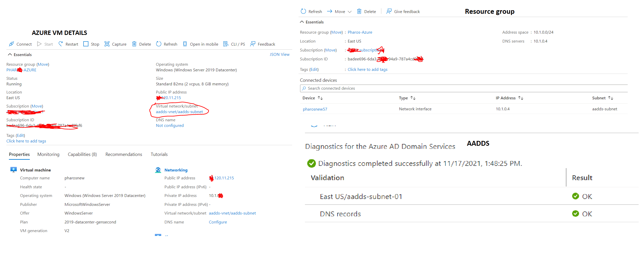Click the Not configured DNS name link
Screen dimensions: 644x267
click(x=170, y=126)
